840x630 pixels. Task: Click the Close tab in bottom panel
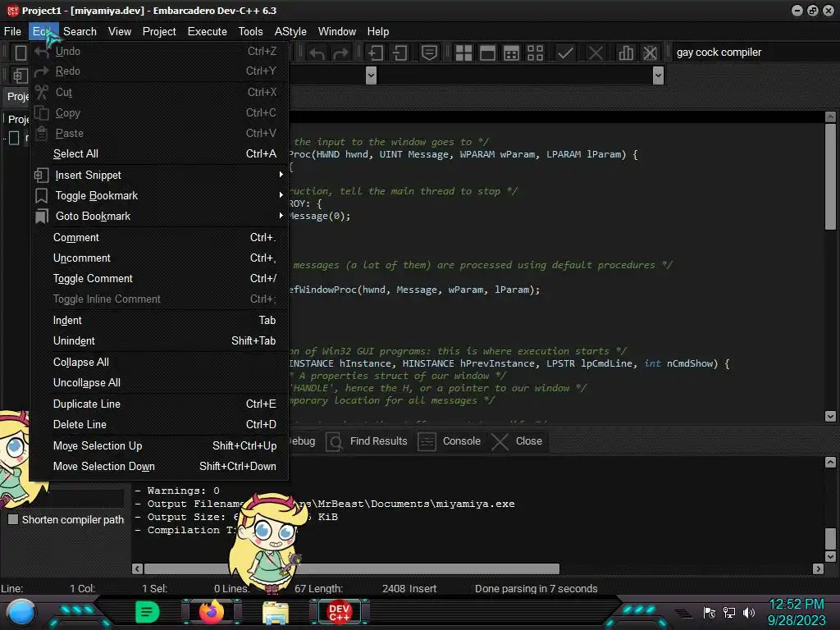(518, 441)
